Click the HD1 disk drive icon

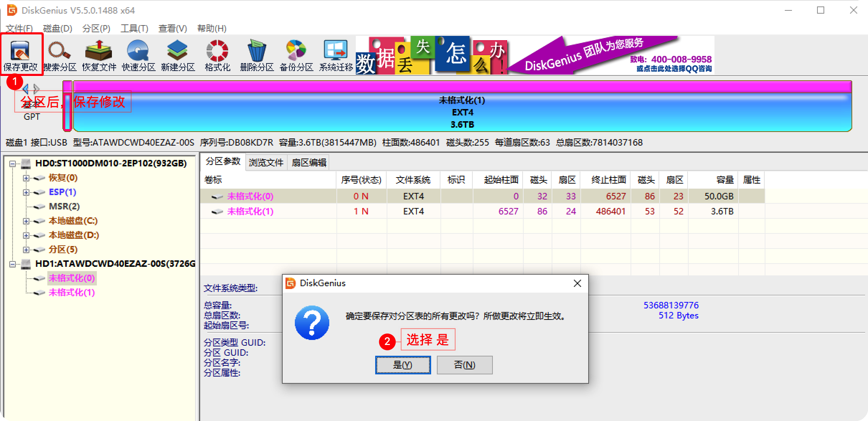click(x=26, y=264)
